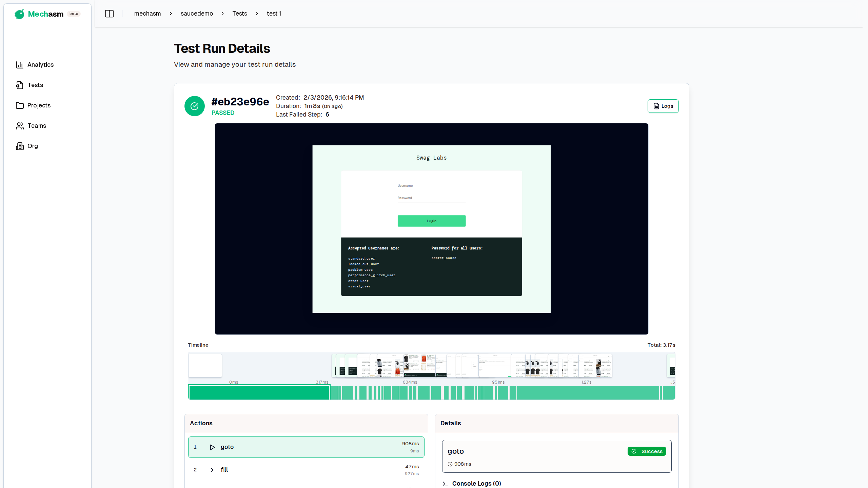Screen dimensions: 868x488
Task: Click the Mechasm robot logo
Action: (x=19, y=14)
